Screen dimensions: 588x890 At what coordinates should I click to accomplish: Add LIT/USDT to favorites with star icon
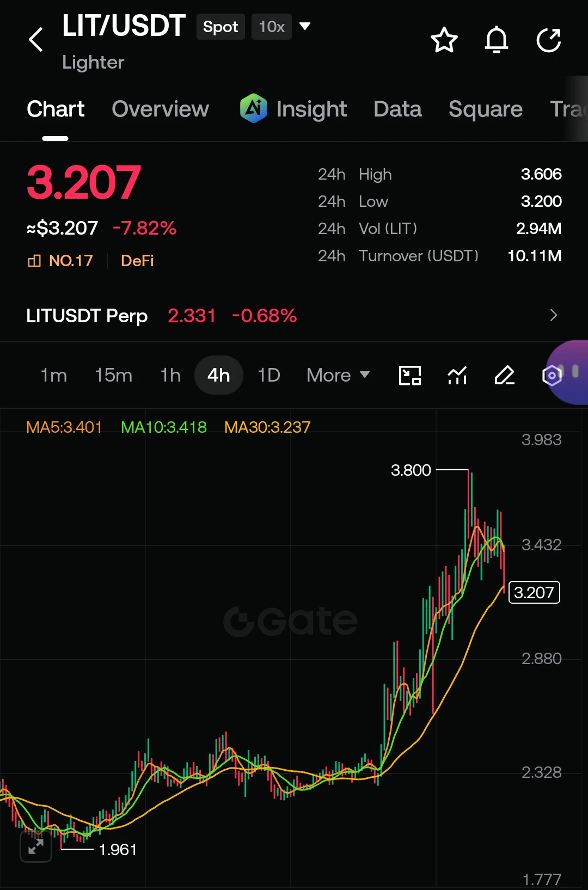tap(444, 40)
